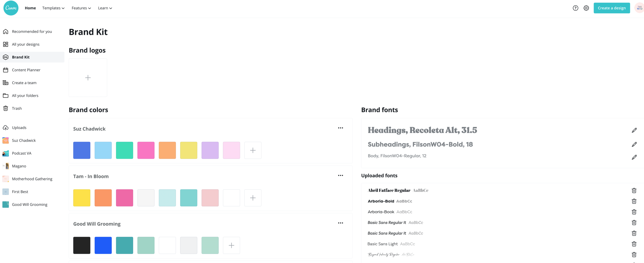Screen dimensions: 644x263
Task: Open the Podcast VA folder
Action: 32,153
